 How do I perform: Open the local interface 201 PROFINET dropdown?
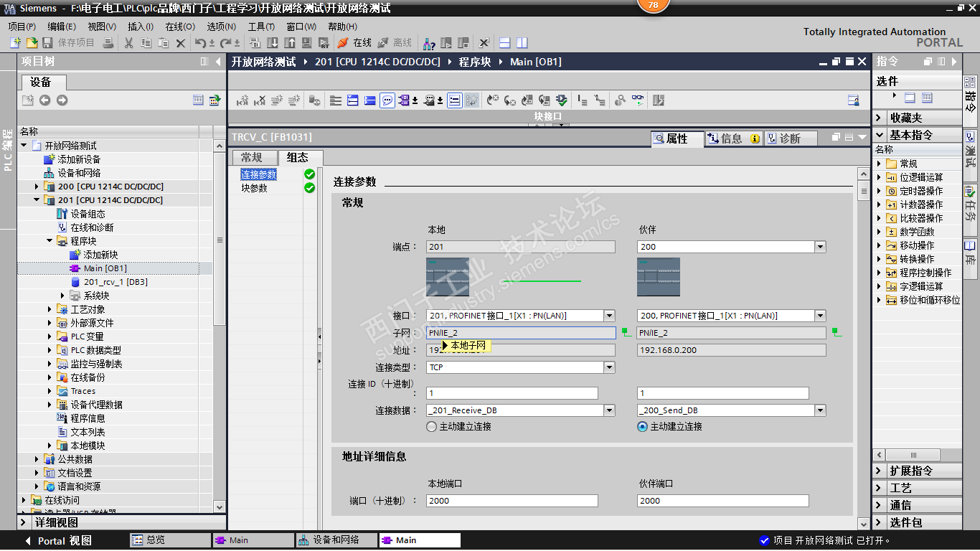[609, 316]
